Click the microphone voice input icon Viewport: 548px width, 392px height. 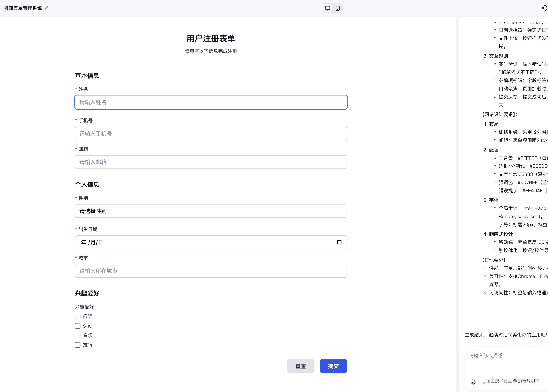click(x=473, y=381)
